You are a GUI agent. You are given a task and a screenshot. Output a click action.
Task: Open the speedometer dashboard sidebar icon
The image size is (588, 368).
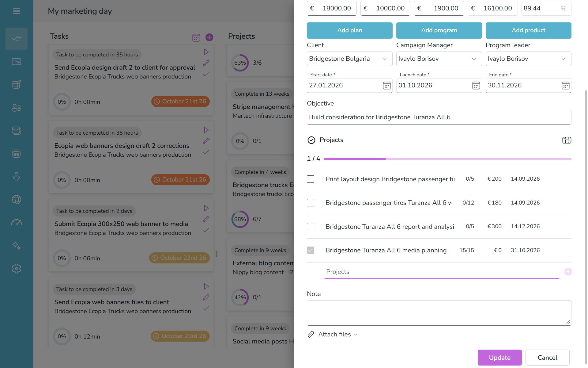[x=17, y=223]
